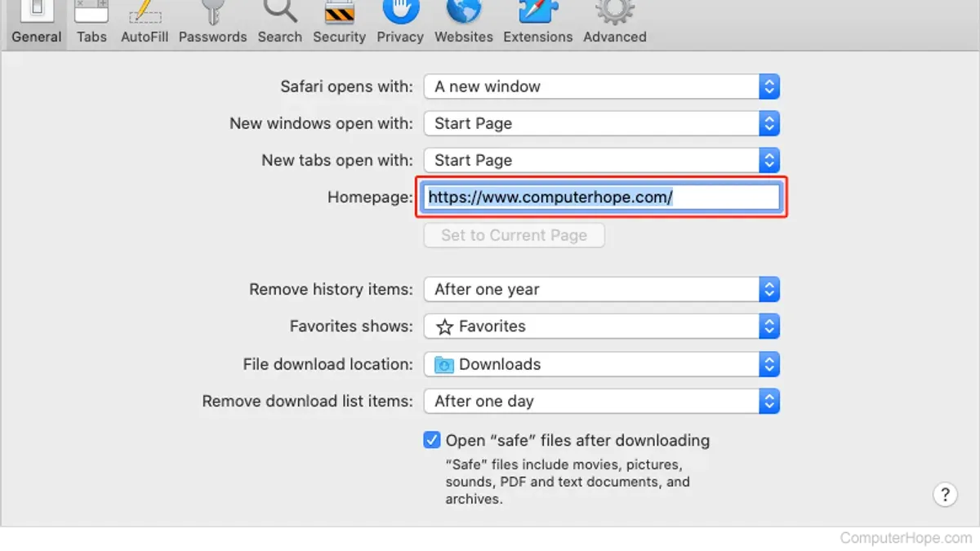Expand File download location dropdown

(x=602, y=364)
